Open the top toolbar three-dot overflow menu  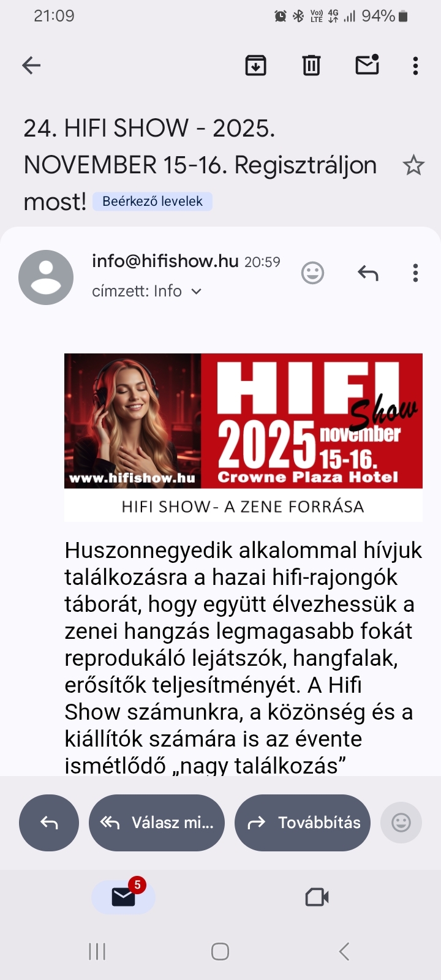415,66
